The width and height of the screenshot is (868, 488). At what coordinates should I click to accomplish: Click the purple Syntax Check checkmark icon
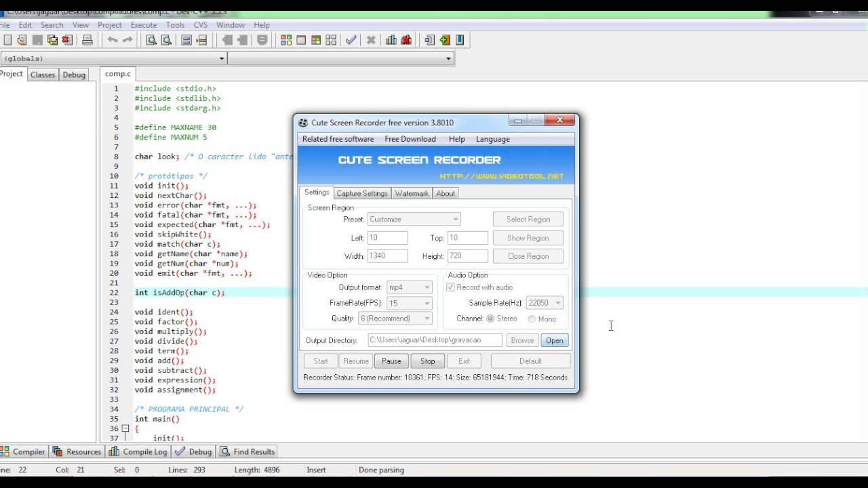tap(351, 40)
